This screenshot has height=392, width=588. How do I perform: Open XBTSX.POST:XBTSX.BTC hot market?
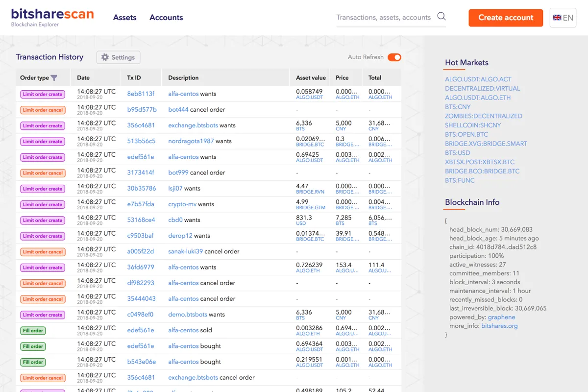pos(480,162)
